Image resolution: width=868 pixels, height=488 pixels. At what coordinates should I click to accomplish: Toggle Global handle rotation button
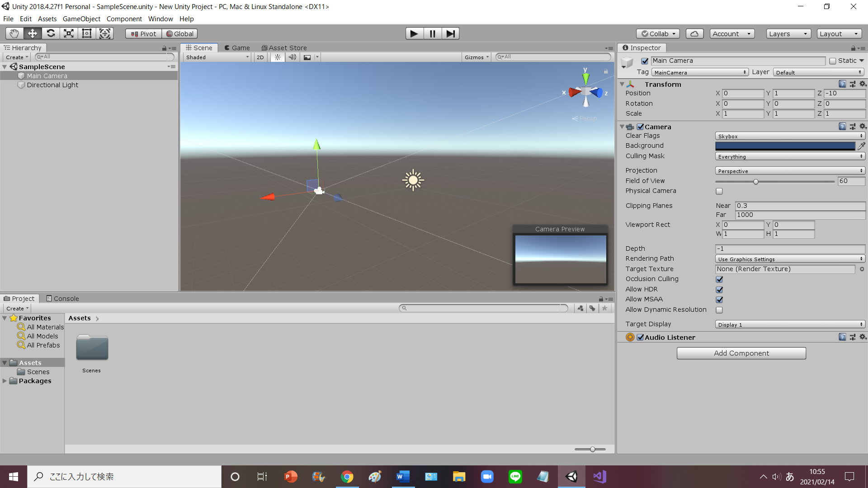pyautogui.click(x=179, y=34)
